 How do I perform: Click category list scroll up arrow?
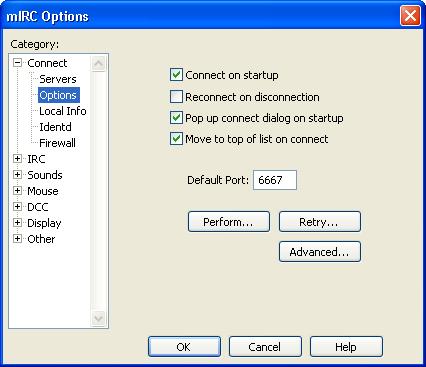click(98, 63)
